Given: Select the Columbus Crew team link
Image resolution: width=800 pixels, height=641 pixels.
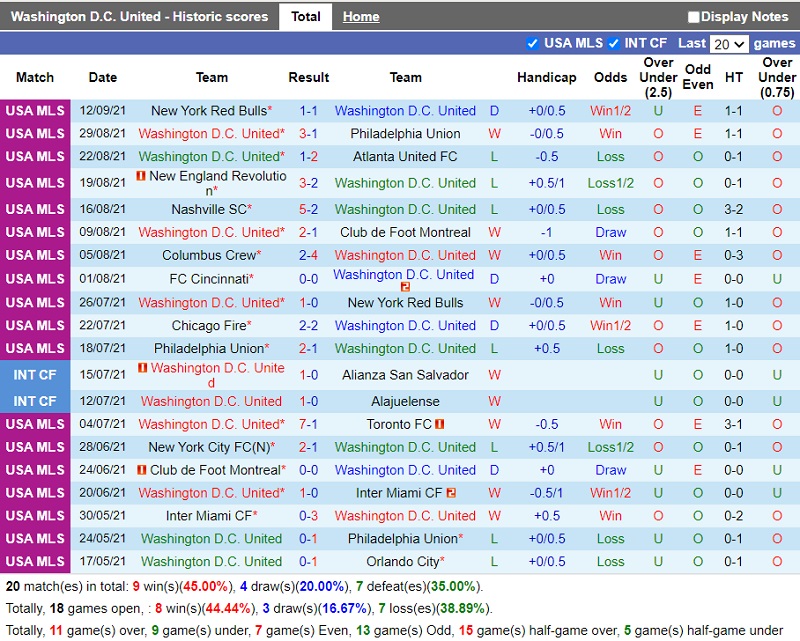Looking at the screenshot, I should pyautogui.click(x=209, y=255).
